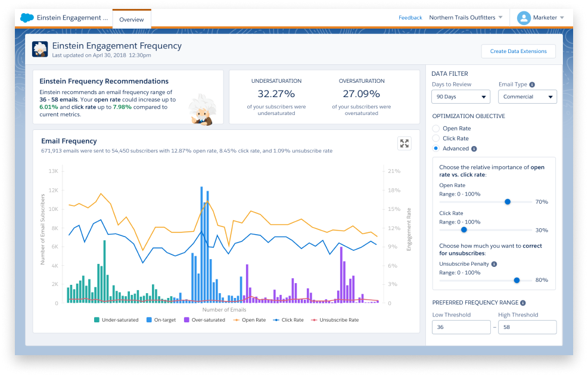Select the Advanced optimization objective

coord(435,148)
